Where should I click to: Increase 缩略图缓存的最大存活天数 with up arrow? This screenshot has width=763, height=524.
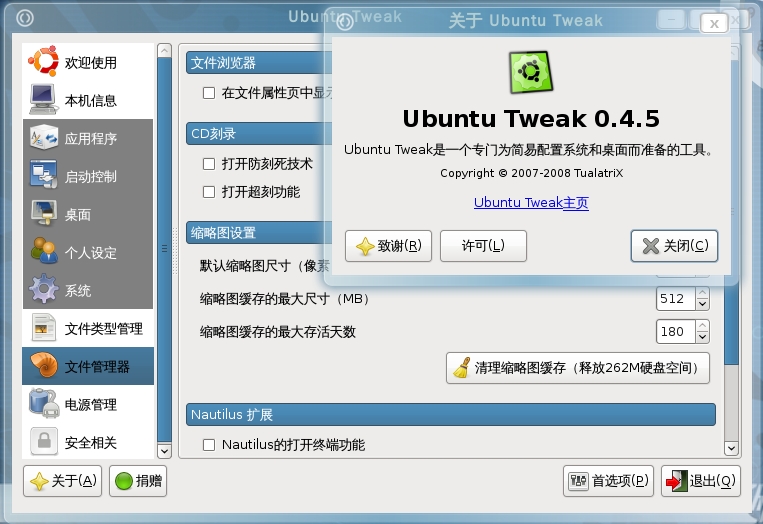point(702,326)
